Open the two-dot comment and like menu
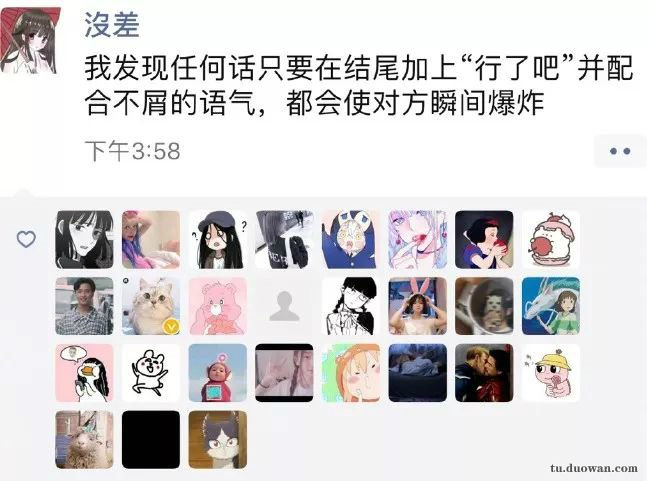 (x=620, y=151)
